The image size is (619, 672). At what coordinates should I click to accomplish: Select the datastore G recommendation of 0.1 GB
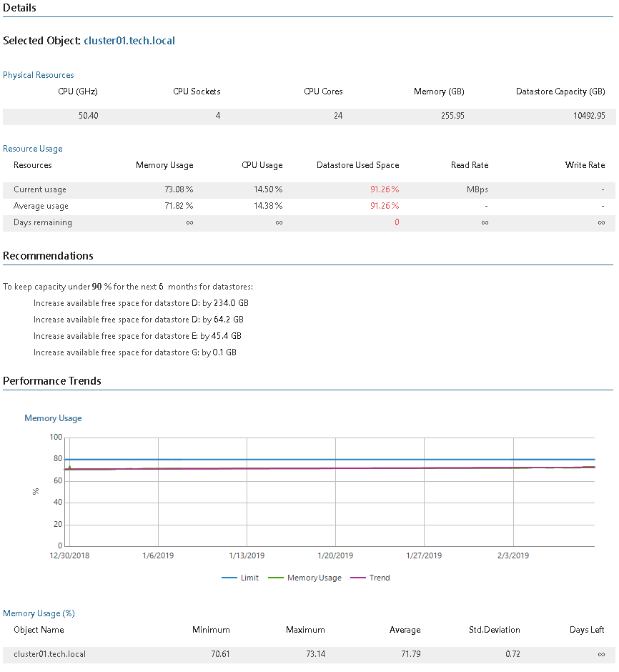135,352
